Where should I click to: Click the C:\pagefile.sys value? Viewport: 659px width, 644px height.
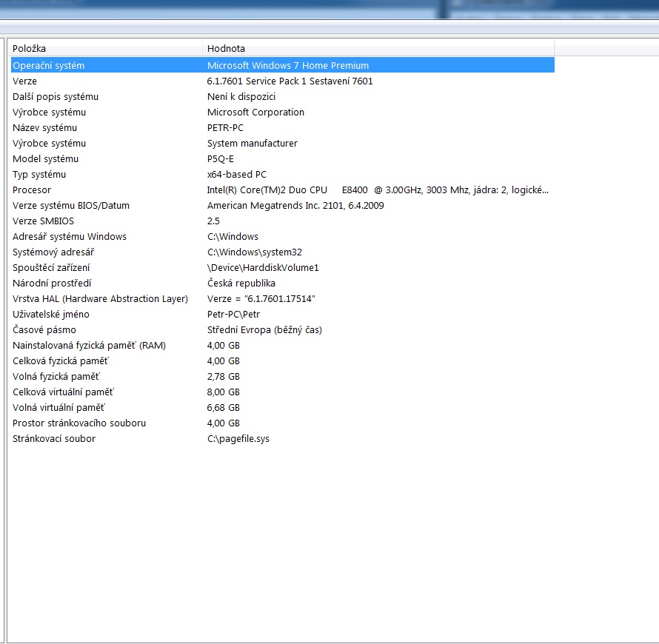click(238, 438)
